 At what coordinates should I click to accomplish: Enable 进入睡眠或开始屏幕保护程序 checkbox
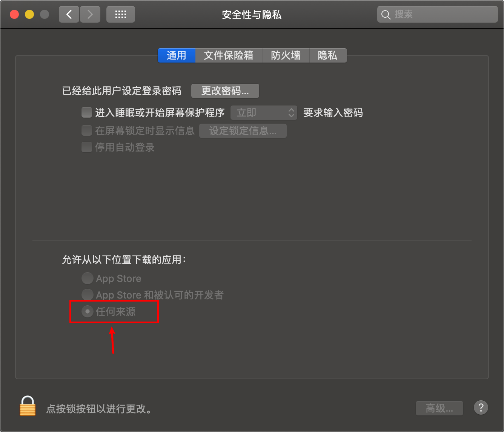click(x=87, y=112)
